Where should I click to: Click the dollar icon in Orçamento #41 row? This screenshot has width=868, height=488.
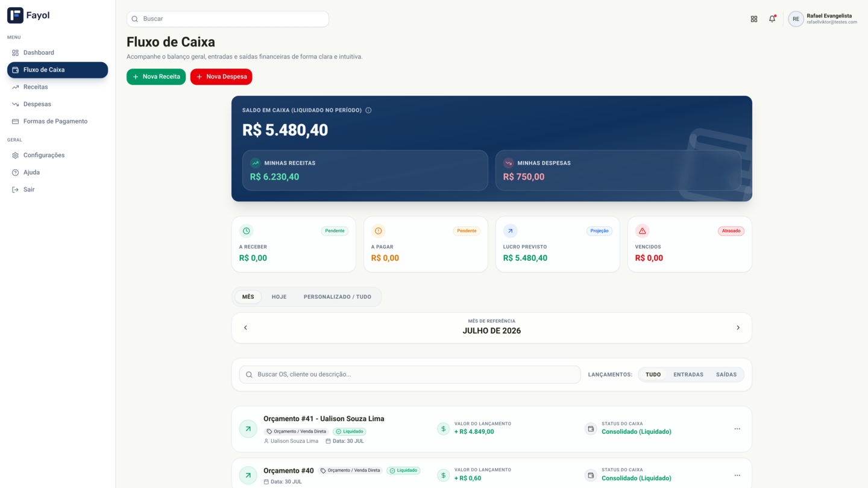pos(443,429)
